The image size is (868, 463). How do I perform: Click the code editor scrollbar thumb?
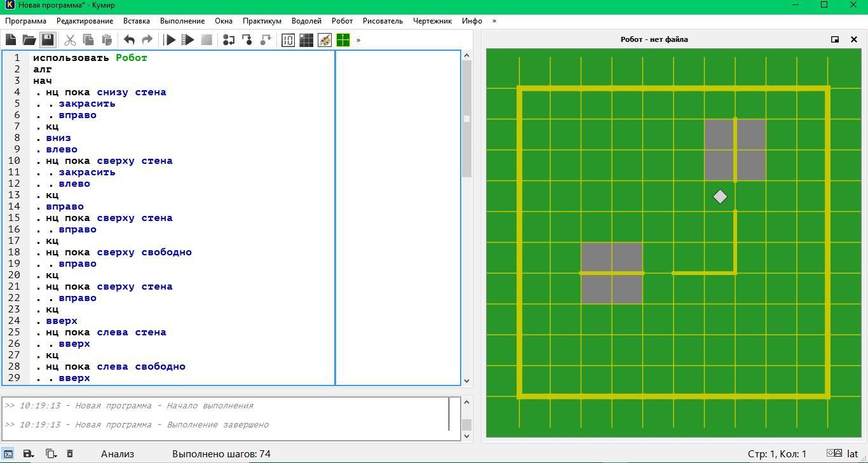(466, 119)
